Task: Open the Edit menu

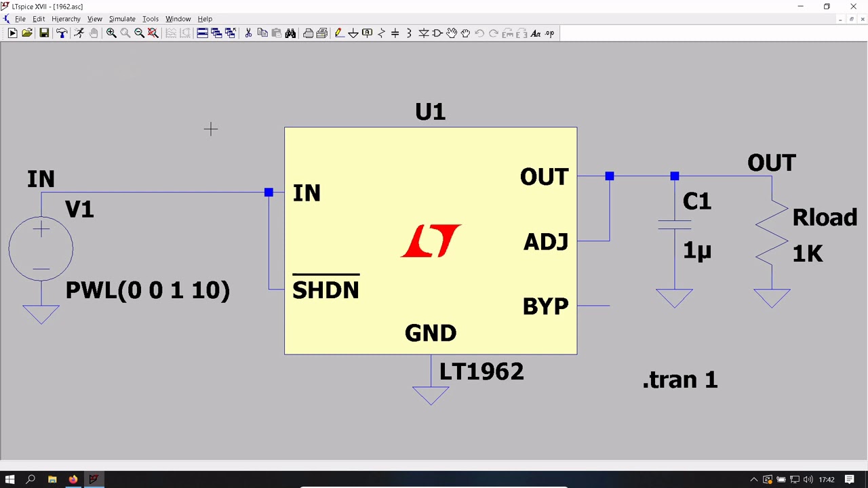Action: pyautogui.click(x=39, y=19)
